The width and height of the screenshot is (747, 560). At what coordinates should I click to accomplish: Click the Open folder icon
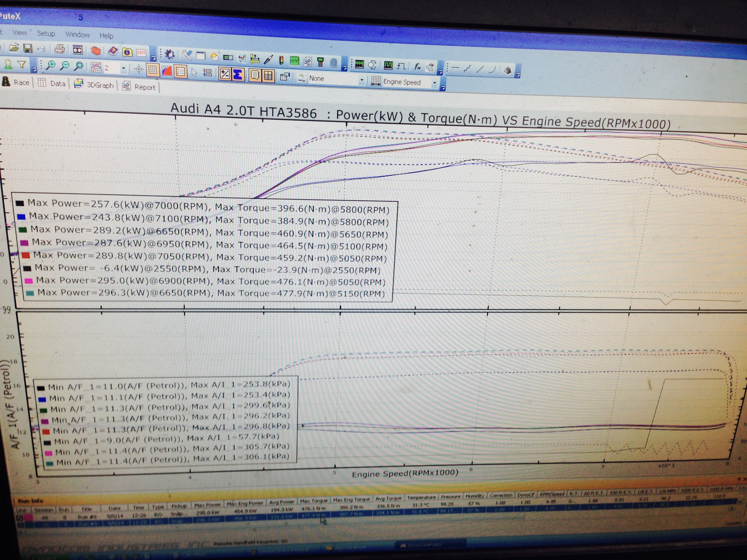(x=14, y=48)
